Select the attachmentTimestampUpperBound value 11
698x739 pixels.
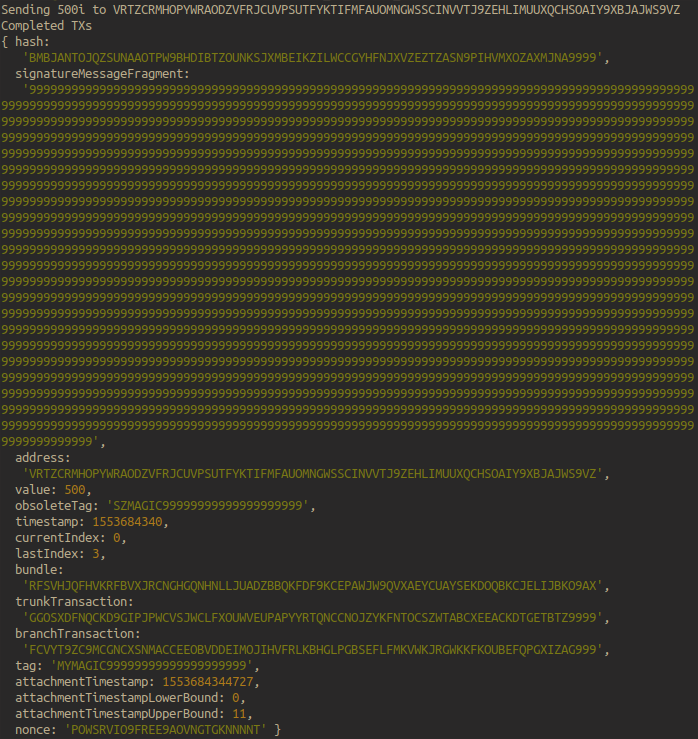[239, 714]
